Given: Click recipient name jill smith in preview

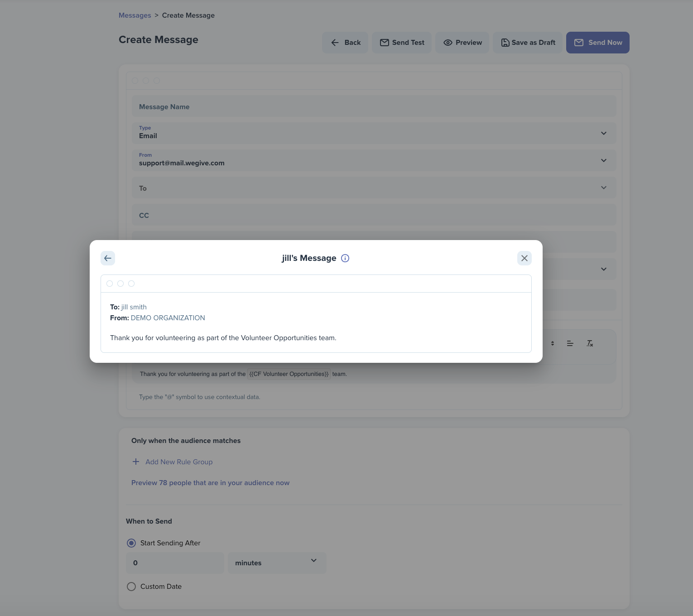Looking at the screenshot, I should [134, 307].
